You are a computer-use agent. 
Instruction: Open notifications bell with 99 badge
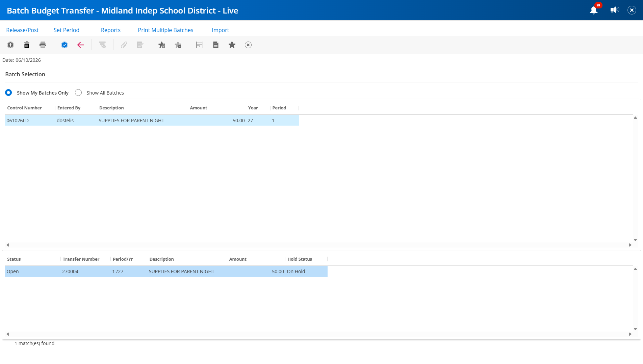click(x=594, y=10)
